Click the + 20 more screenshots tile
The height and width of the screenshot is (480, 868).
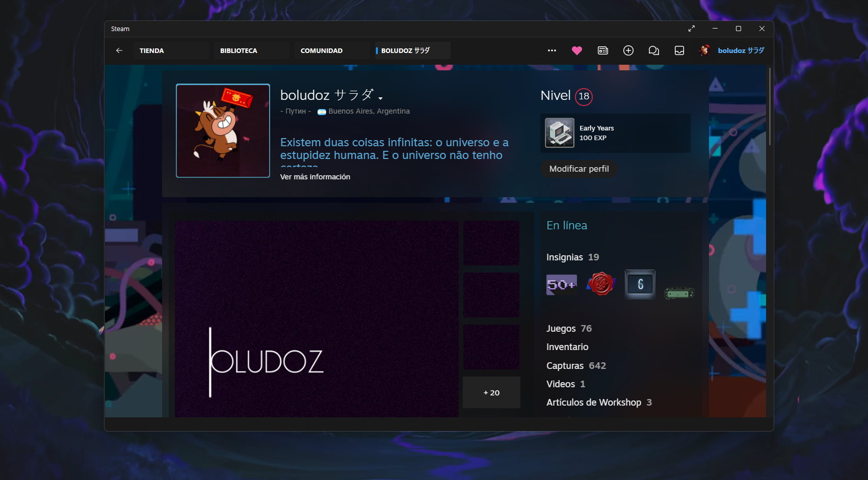click(491, 392)
